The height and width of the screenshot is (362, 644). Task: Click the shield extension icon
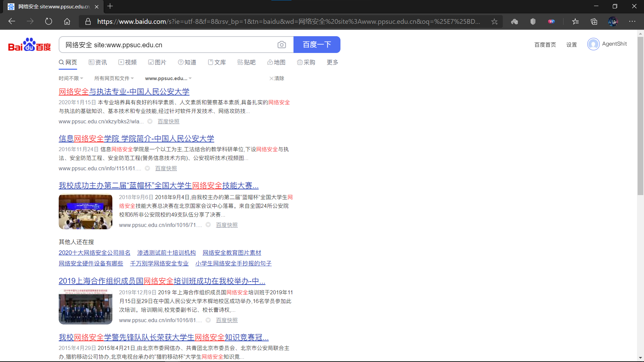(533, 21)
